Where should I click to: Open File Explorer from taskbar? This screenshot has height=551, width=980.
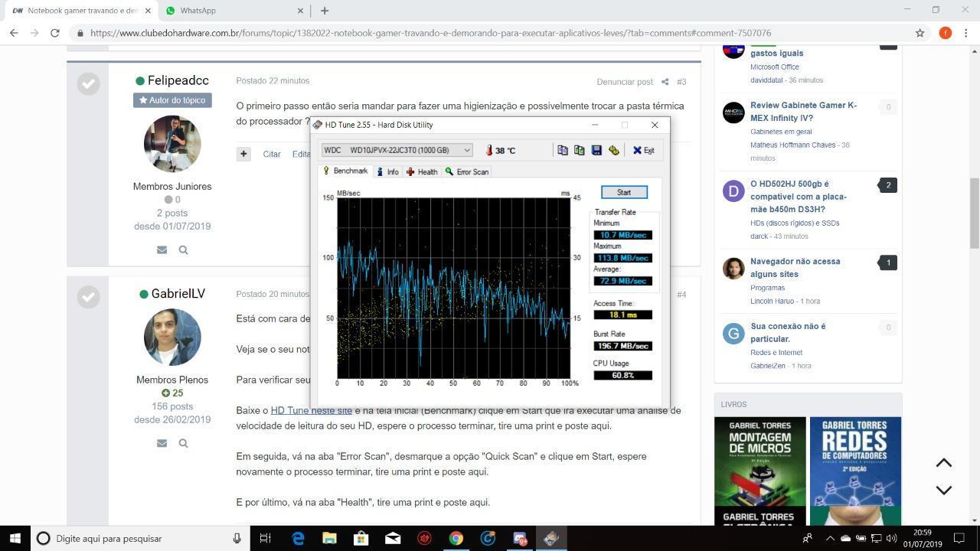pyautogui.click(x=329, y=538)
